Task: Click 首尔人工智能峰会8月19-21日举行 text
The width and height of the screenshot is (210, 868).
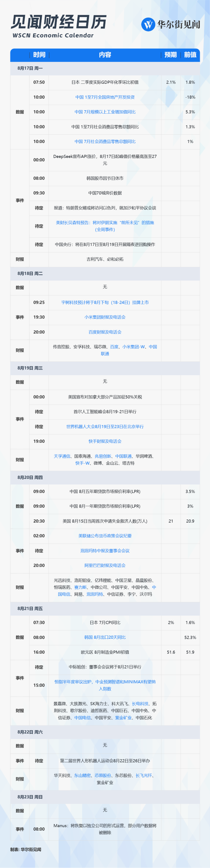Action: 105,412
